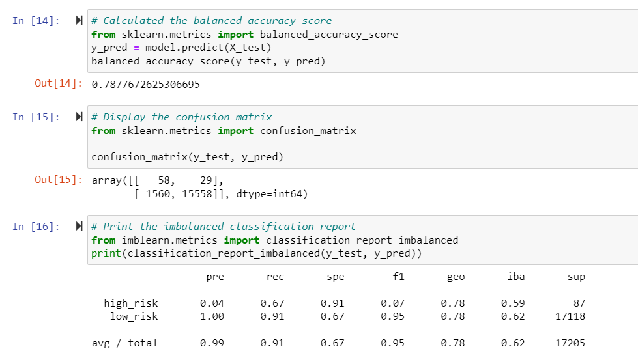638x364 pixels.
Task: Click 'balanced_accuracy_score' in the sklearn import line
Action: click(x=328, y=35)
